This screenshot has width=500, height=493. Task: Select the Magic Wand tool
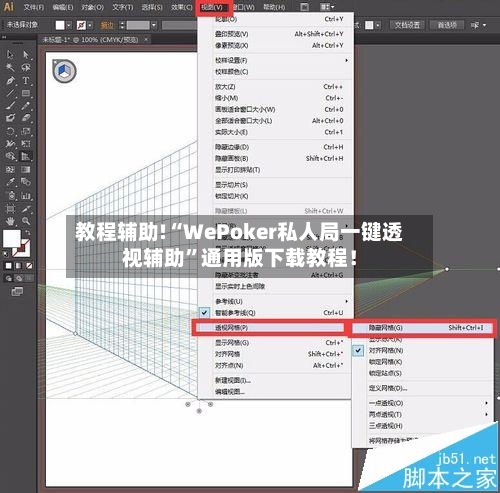pyautogui.click(x=10, y=67)
